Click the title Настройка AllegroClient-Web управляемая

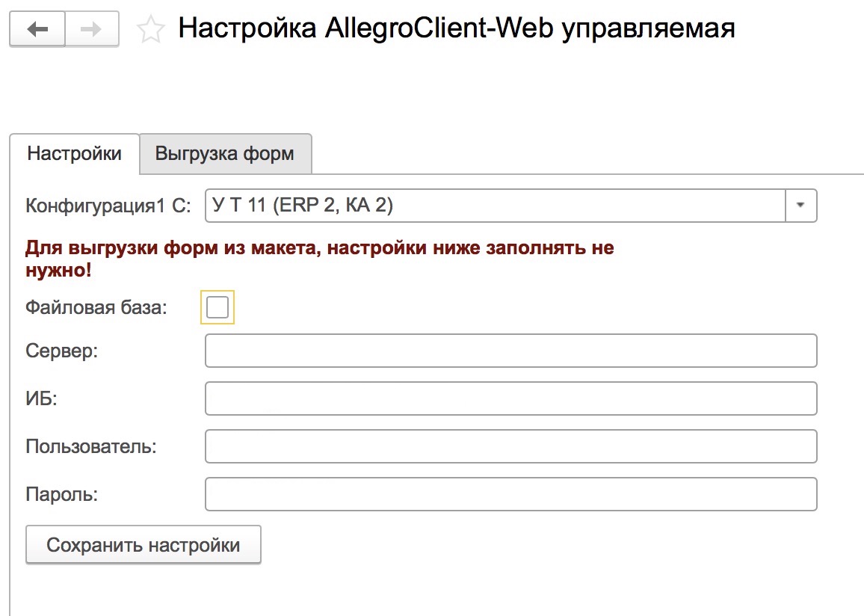(x=457, y=28)
